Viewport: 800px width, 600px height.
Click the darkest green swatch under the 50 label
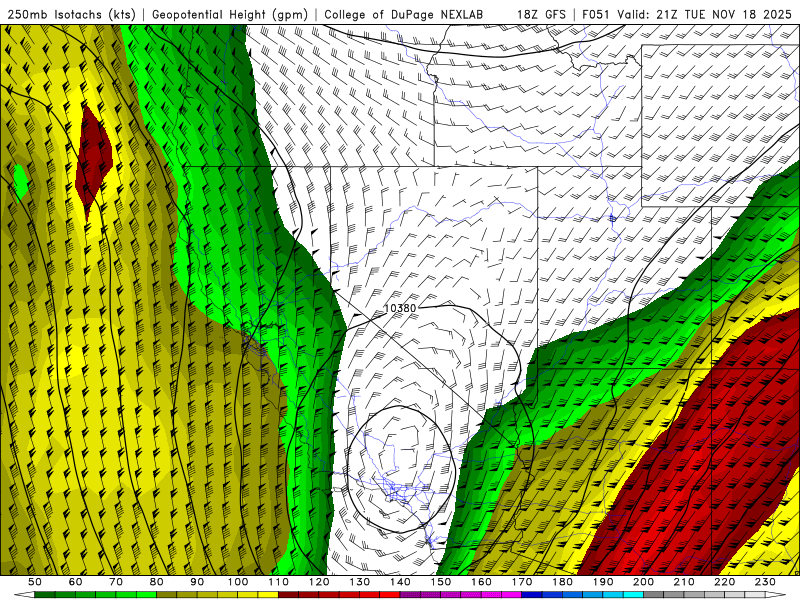pyautogui.click(x=45, y=595)
